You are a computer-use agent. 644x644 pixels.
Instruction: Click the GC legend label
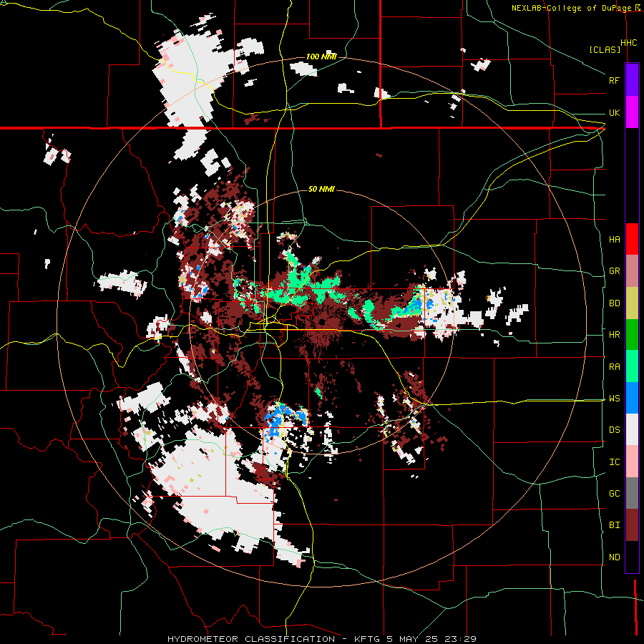pyautogui.click(x=614, y=494)
